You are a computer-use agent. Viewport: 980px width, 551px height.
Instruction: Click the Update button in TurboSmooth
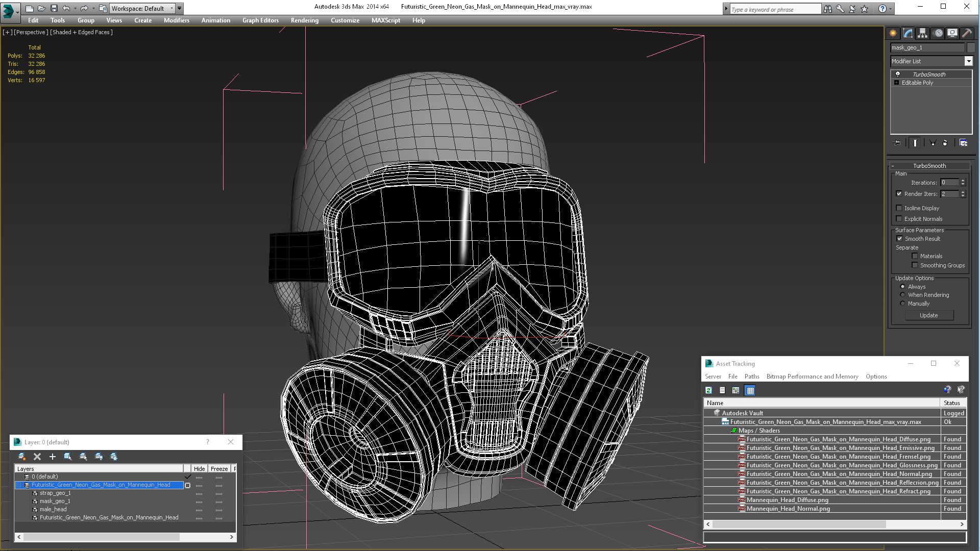(929, 315)
